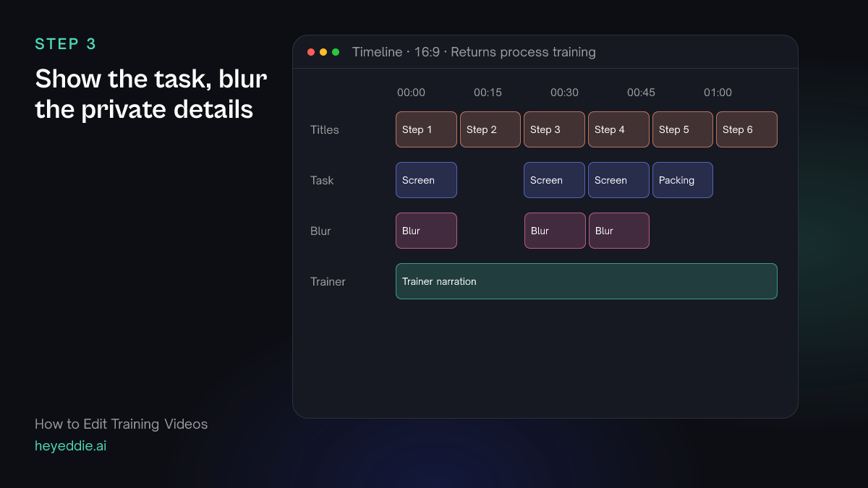The height and width of the screenshot is (488, 868).
Task: Click the Task track label
Action: click(322, 181)
